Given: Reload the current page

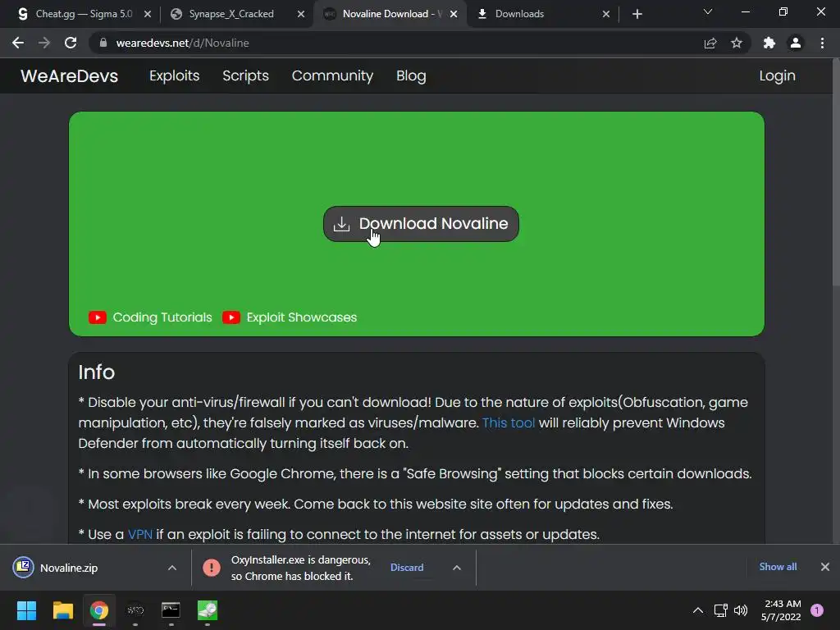Looking at the screenshot, I should point(71,43).
